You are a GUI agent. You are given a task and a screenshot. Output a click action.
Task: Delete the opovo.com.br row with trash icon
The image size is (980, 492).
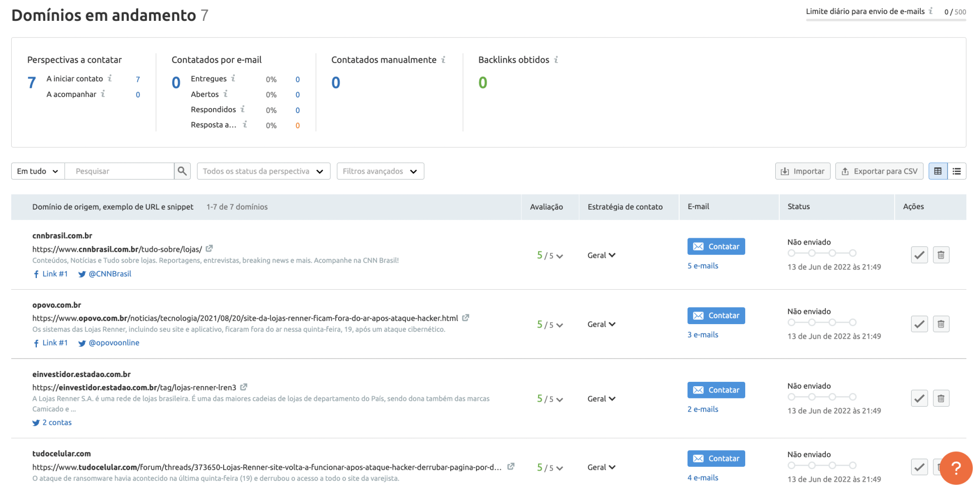point(941,324)
